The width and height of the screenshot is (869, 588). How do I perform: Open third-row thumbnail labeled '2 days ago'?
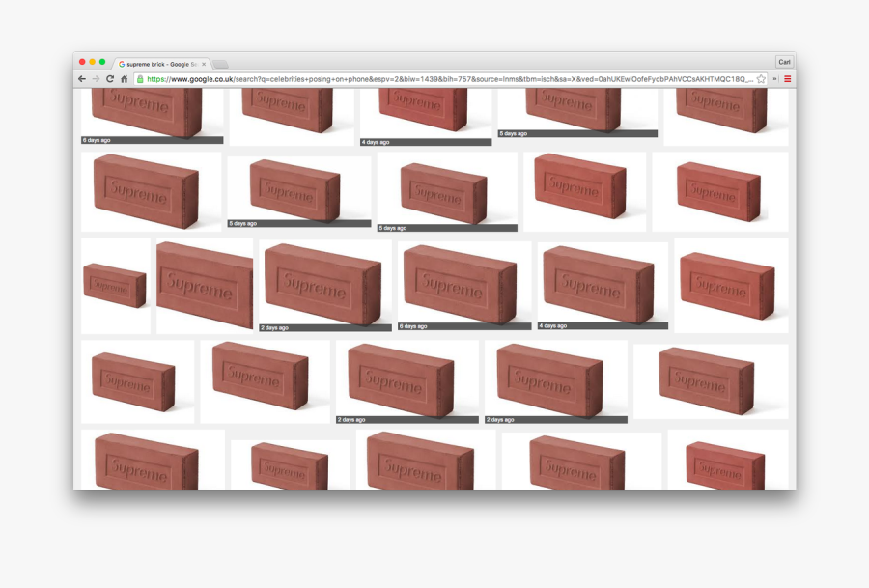tap(325, 286)
